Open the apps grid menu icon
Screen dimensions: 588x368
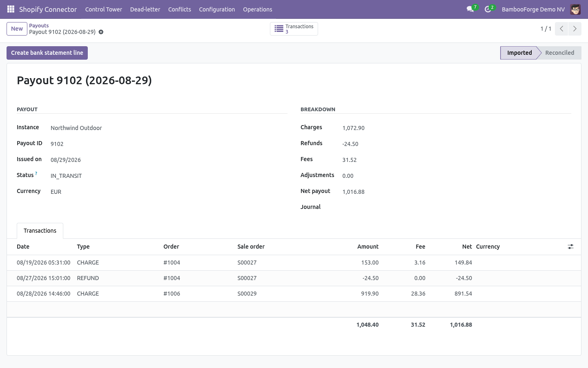tap(11, 9)
